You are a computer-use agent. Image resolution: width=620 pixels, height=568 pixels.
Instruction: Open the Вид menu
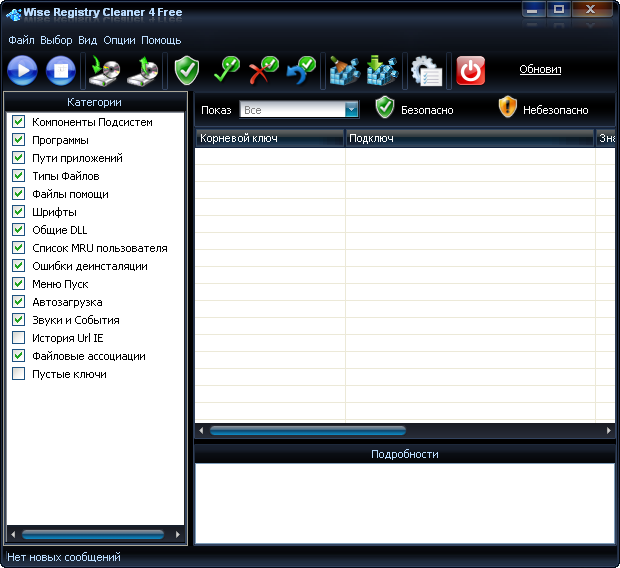click(87, 40)
